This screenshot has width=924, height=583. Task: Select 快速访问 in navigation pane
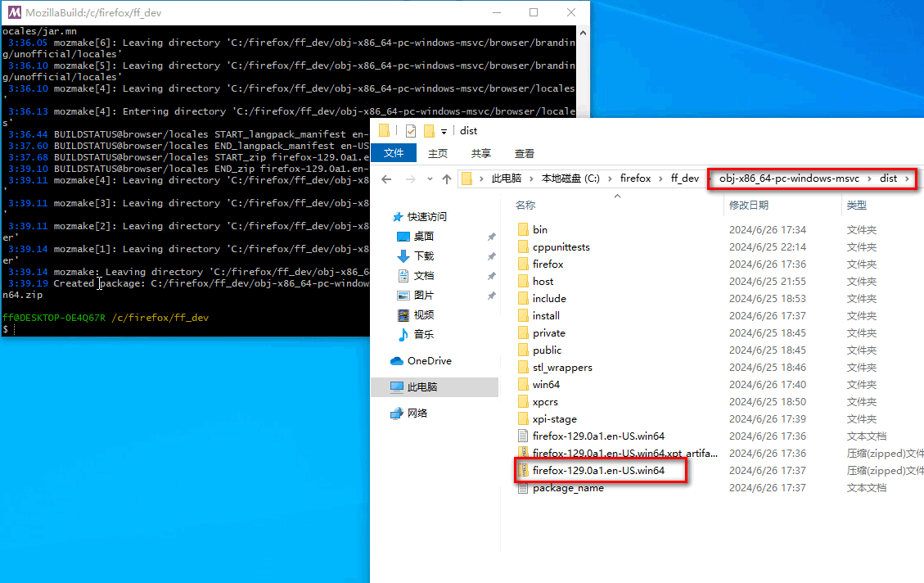point(426,217)
